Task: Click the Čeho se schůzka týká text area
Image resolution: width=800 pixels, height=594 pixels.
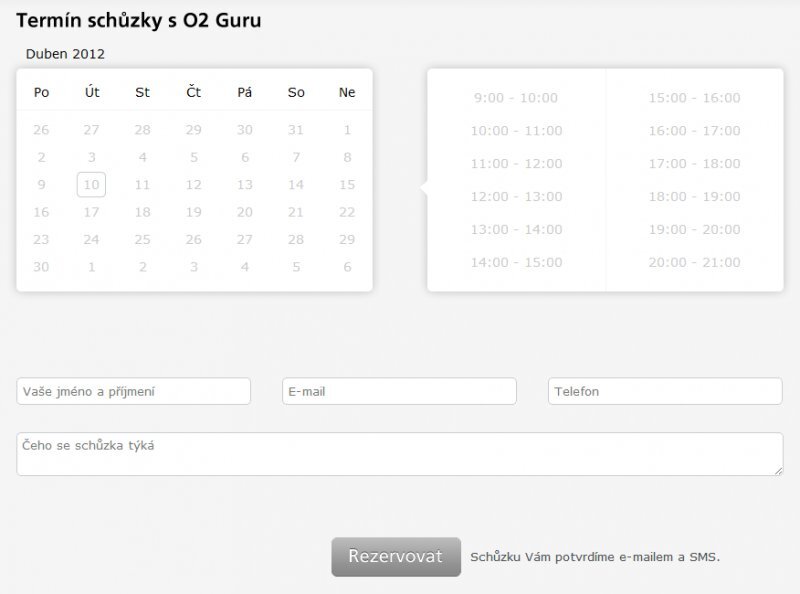Action: [399, 454]
